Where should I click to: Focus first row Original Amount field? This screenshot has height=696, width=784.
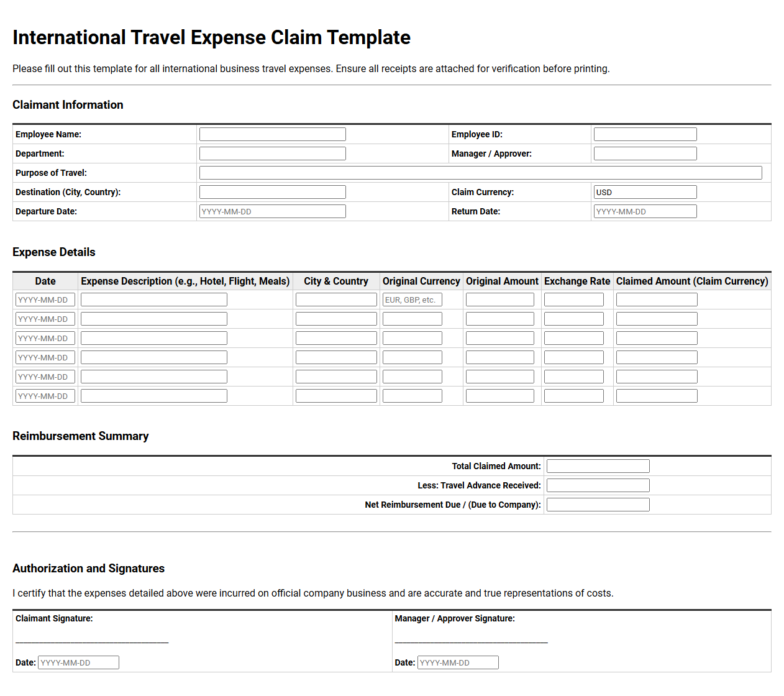[x=499, y=300]
